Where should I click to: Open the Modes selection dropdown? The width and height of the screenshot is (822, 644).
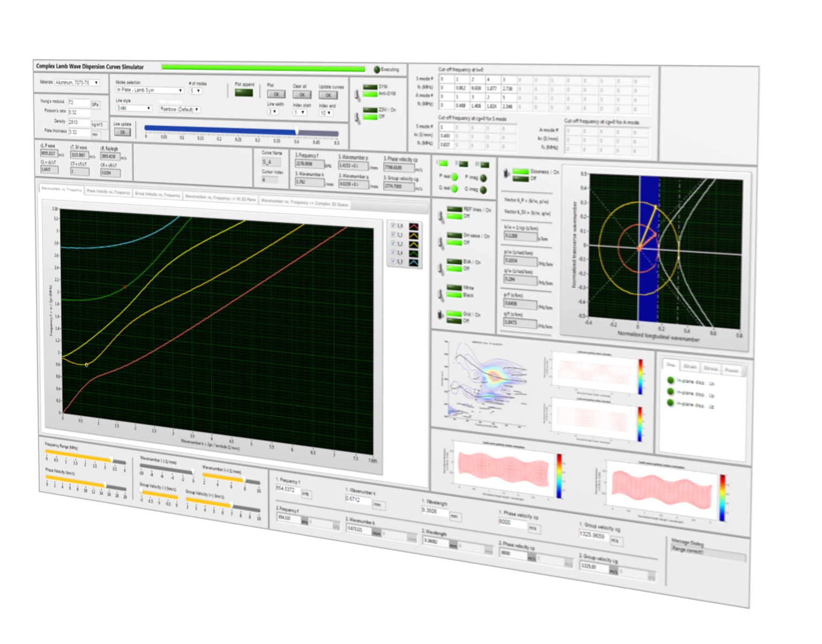point(150,90)
